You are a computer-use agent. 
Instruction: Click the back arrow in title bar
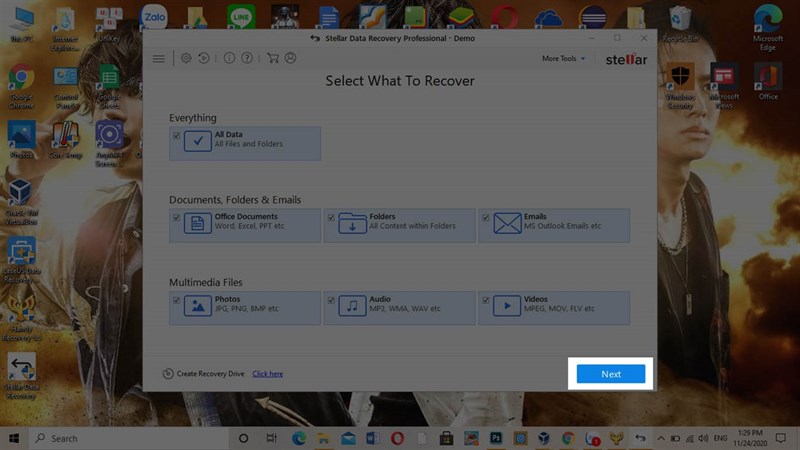click(x=315, y=38)
